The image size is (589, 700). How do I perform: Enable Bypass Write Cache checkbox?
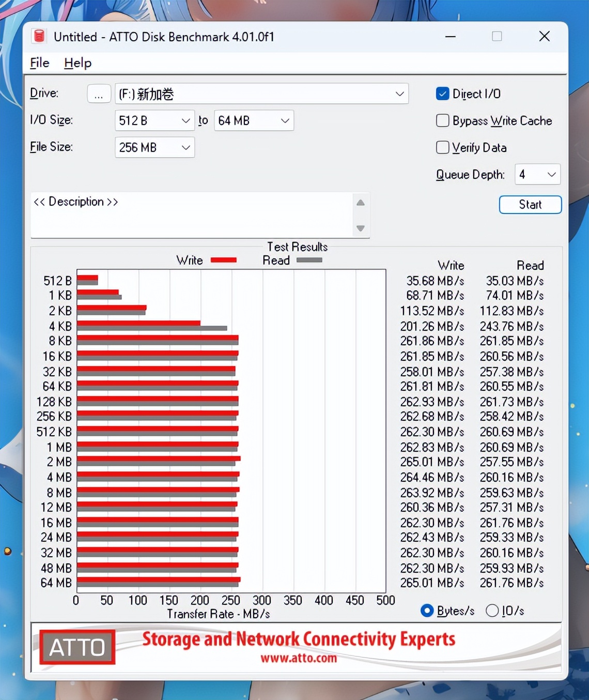(x=442, y=120)
